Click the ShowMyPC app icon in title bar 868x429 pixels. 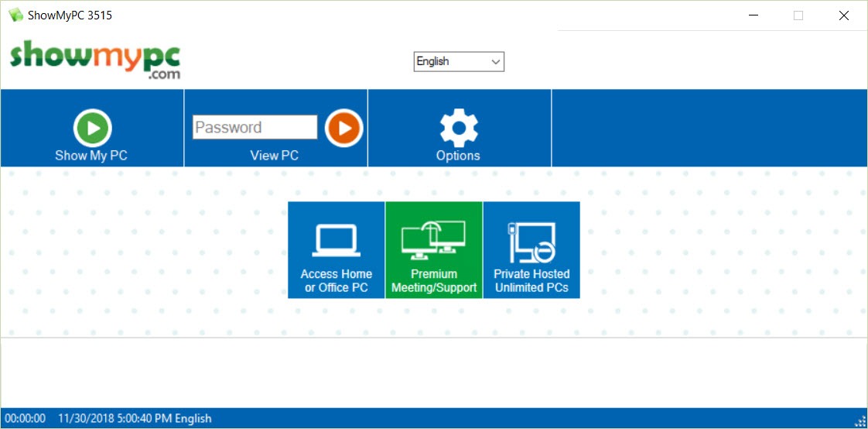point(15,15)
